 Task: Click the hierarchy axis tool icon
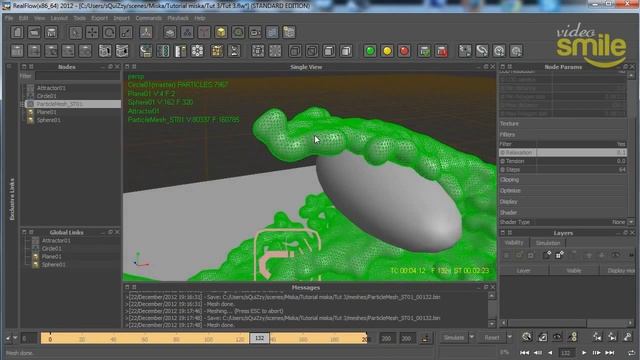(146, 32)
